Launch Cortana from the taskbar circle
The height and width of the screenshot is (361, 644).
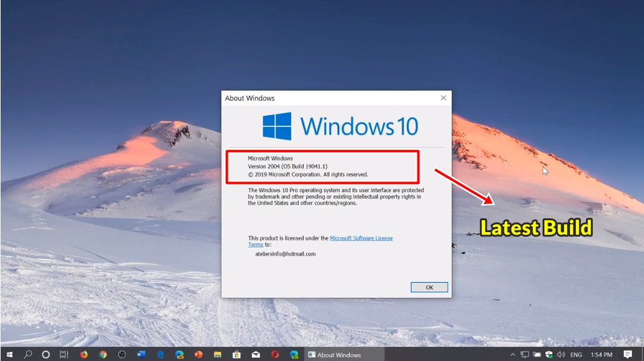46,354
